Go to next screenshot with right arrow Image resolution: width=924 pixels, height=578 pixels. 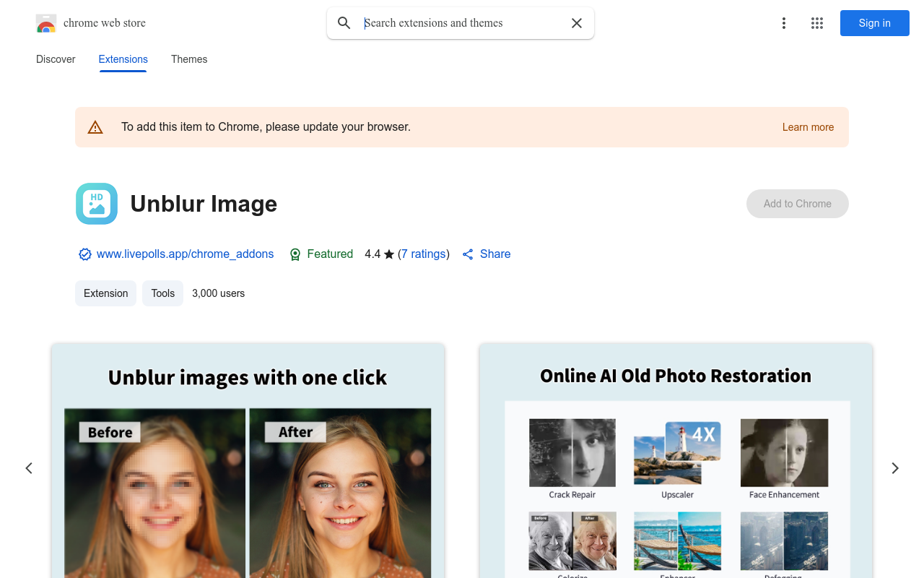click(x=895, y=468)
